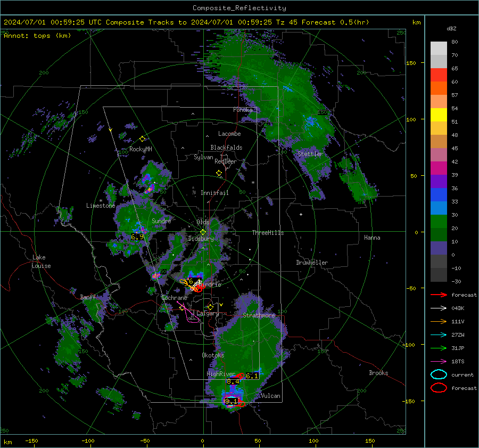Viewport: 479px width, 448px height.
Task: Click the yellow diamond marker below RedDeer
Action: tap(219, 173)
